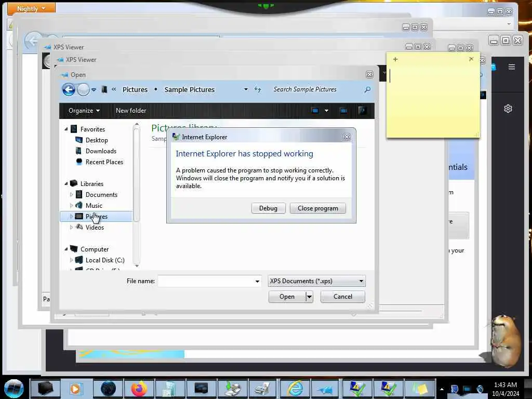
Task: Click the magnifier search icon
Action: 367,89
